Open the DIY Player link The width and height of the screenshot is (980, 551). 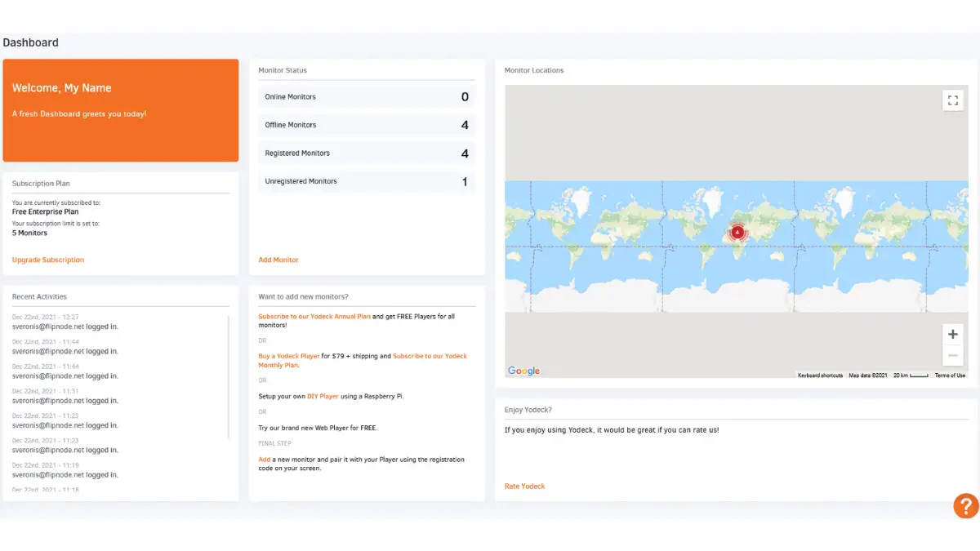click(323, 396)
